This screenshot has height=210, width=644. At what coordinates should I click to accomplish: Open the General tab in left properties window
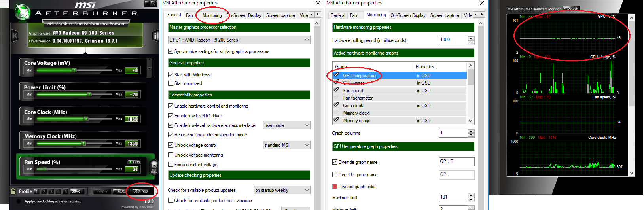tap(174, 15)
